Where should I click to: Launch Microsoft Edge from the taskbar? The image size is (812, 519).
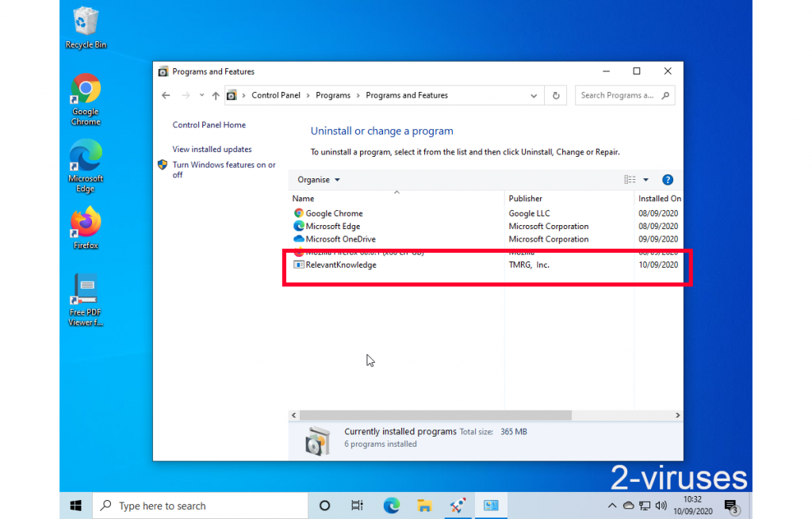(391, 506)
